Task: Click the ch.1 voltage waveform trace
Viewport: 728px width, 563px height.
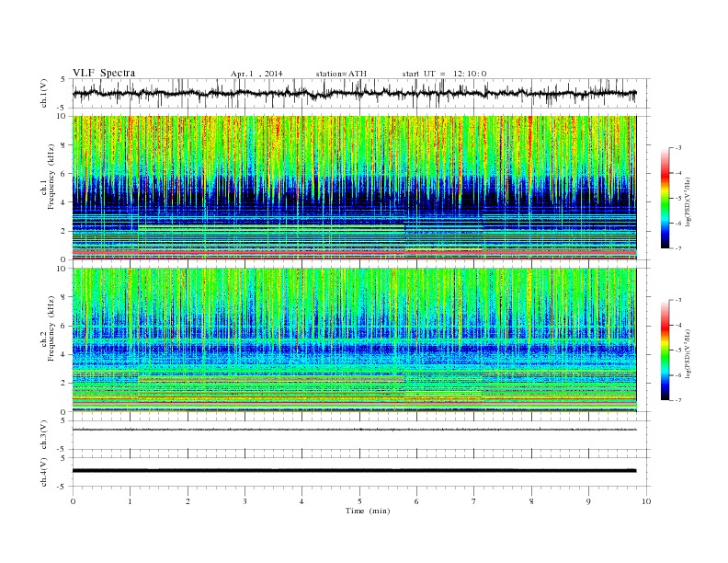Action: point(354,93)
